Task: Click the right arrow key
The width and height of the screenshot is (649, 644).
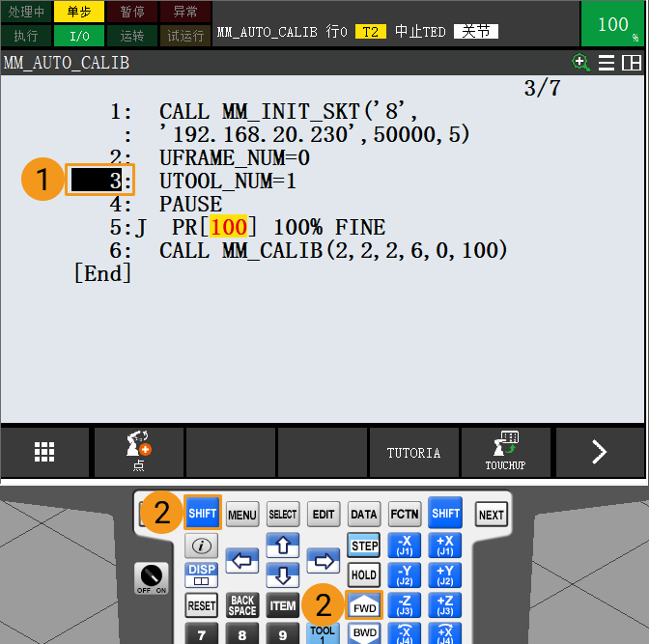Action: click(324, 561)
